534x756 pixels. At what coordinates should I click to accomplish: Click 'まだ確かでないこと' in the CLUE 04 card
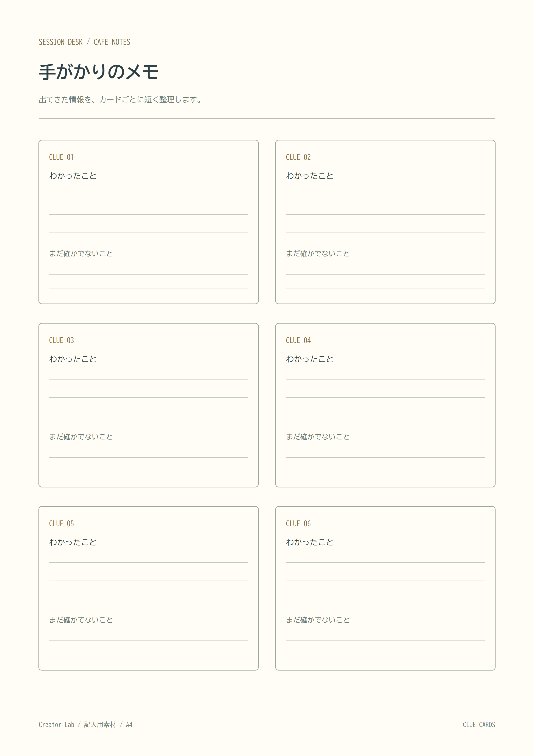[x=318, y=437]
